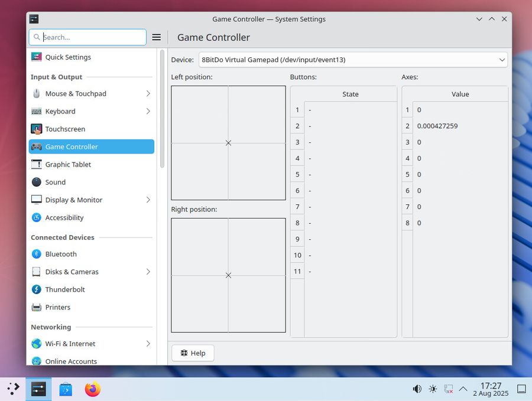Click the Right position joystick pad

pos(228,275)
